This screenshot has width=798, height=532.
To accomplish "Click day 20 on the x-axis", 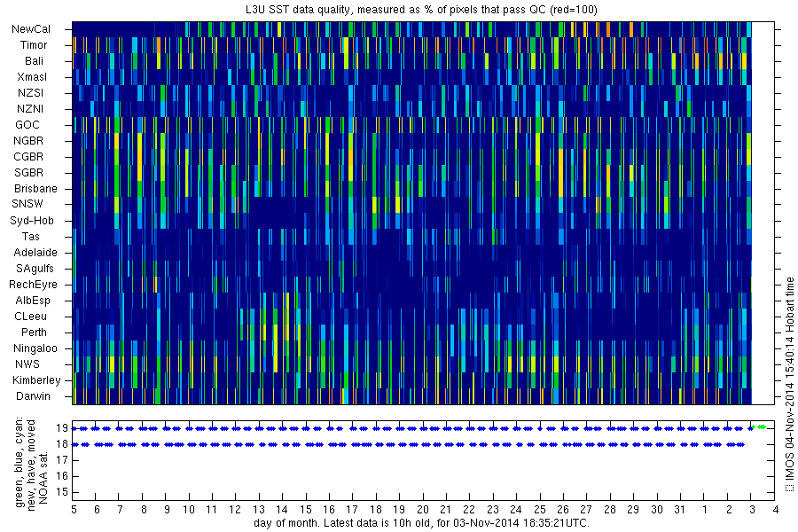I will [422, 509].
